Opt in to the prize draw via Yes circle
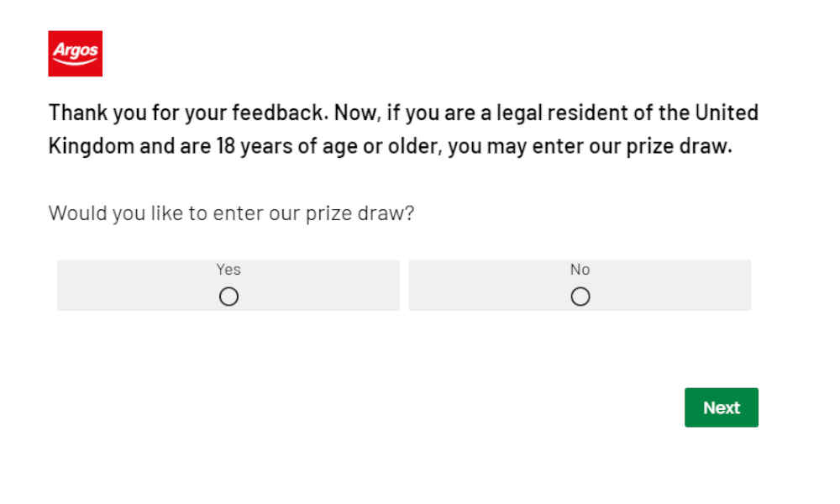This screenshot has height=504, width=840. pyautogui.click(x=228, y=297)
